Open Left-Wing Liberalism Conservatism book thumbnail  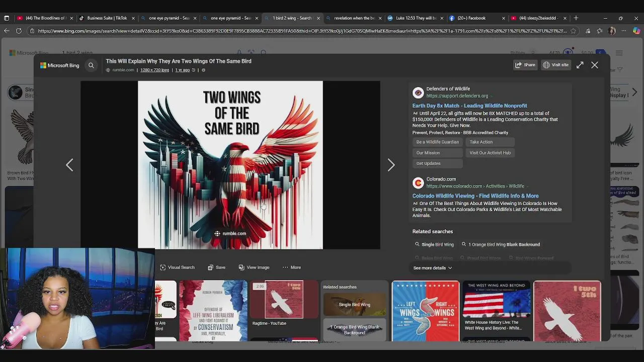click(x=213, y=311)
